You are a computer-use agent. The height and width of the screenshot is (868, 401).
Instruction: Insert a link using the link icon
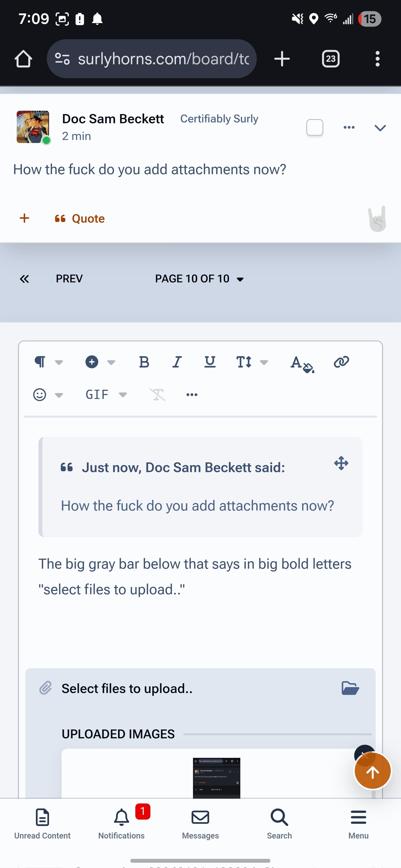tap(341, 362)
